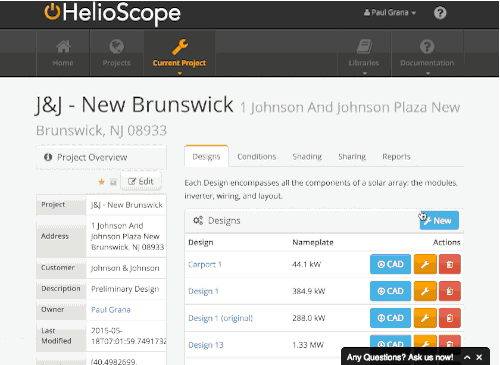Open Projects in the navigation bar
Screen dimensions: 500x365
pos(116,53)
